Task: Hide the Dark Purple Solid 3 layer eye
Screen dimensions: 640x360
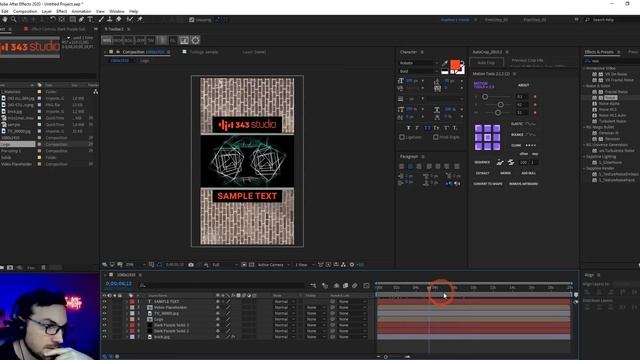Action: tap(104, 325)
